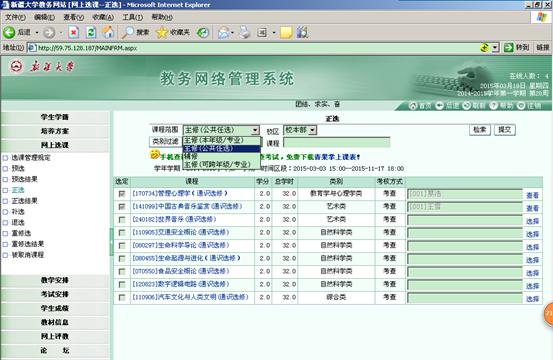Click the Edit page toolbar icon
553x360 pixels.
[262, 33]
